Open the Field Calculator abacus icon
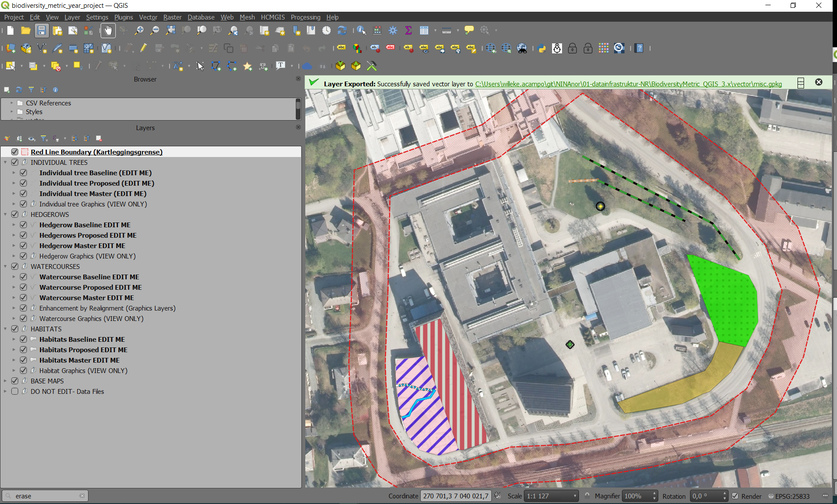 (377, 30)
